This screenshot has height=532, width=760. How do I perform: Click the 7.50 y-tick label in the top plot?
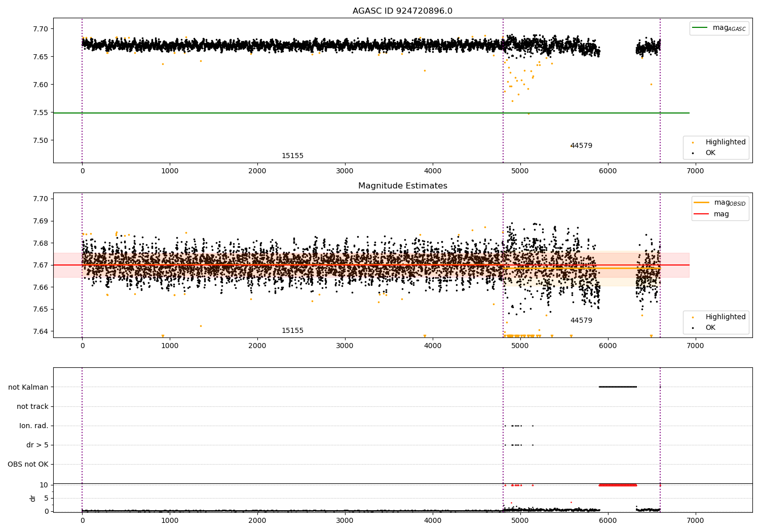coord(41,140)
